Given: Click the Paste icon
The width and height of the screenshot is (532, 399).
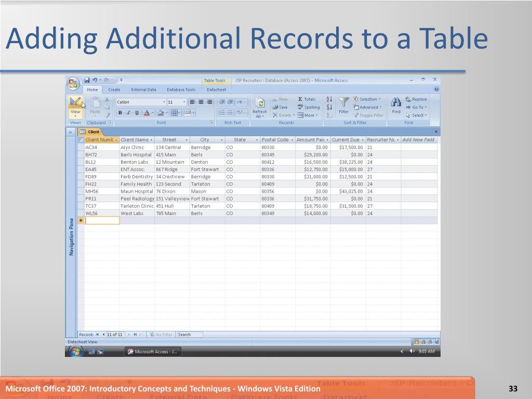Looking at the screenshot, I should point(96,103).
